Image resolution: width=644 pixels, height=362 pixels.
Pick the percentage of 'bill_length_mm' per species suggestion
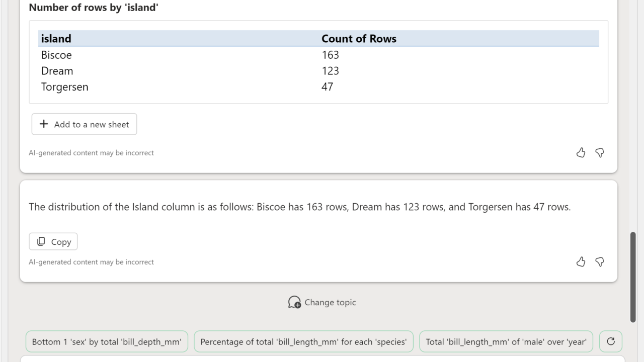coord(303,342)
